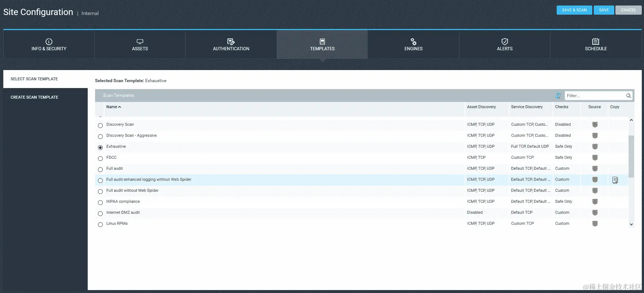Click the scroll down arrow of the template list

point(631,224)
